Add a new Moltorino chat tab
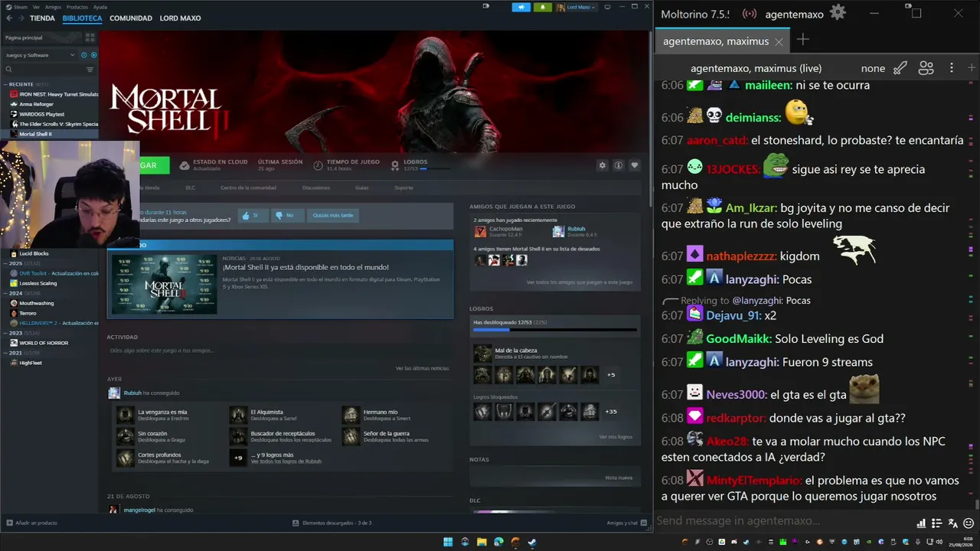Viewport: 980px width, 551px height. pyautogui.click(x=802, y=40)
